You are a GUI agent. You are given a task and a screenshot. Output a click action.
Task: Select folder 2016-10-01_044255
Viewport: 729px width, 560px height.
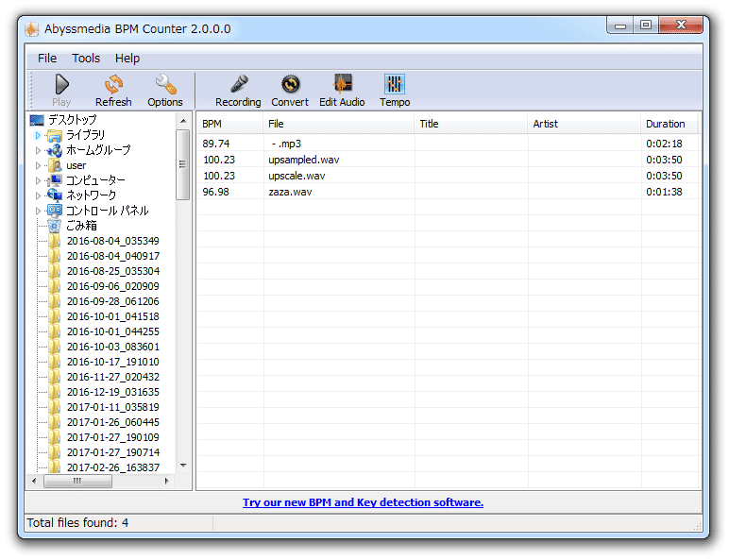tap(113, 331)
